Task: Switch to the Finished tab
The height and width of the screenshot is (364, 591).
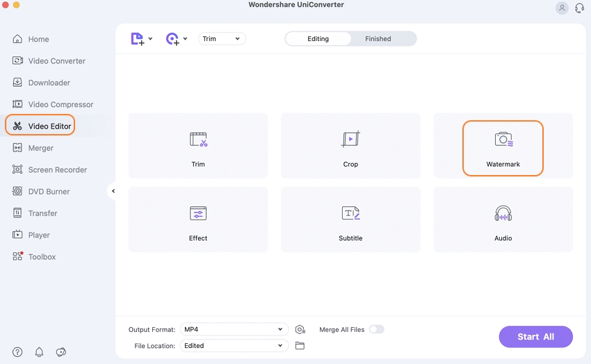Action: [378, 39]
